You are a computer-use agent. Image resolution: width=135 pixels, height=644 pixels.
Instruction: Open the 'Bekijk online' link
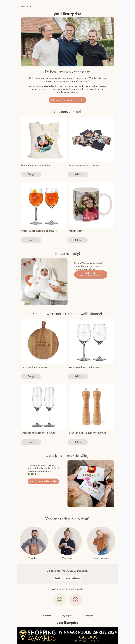click(x=26, y=6)
